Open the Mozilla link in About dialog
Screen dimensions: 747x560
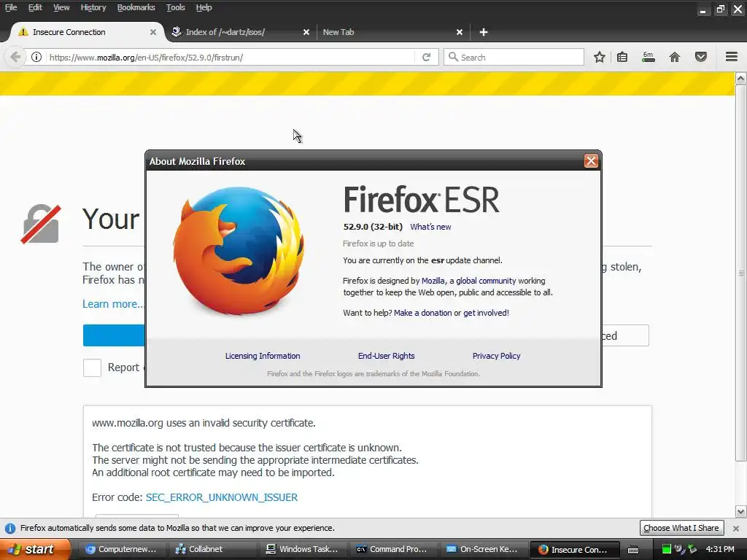coord(433,281)
